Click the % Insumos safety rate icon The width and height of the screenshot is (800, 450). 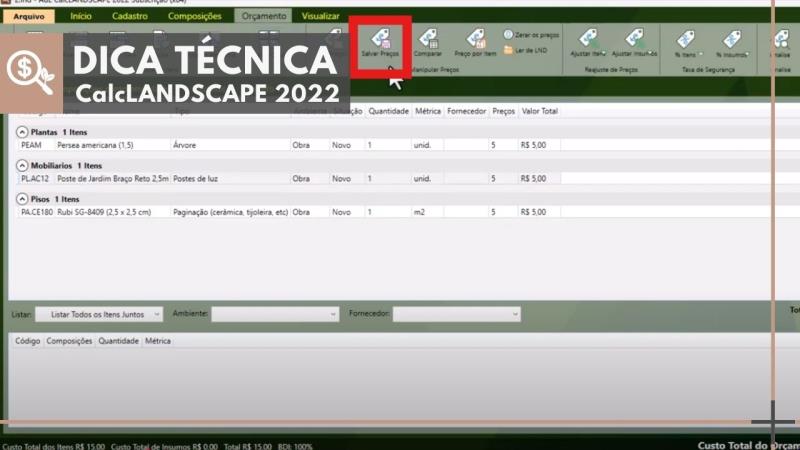pos(732,43)
